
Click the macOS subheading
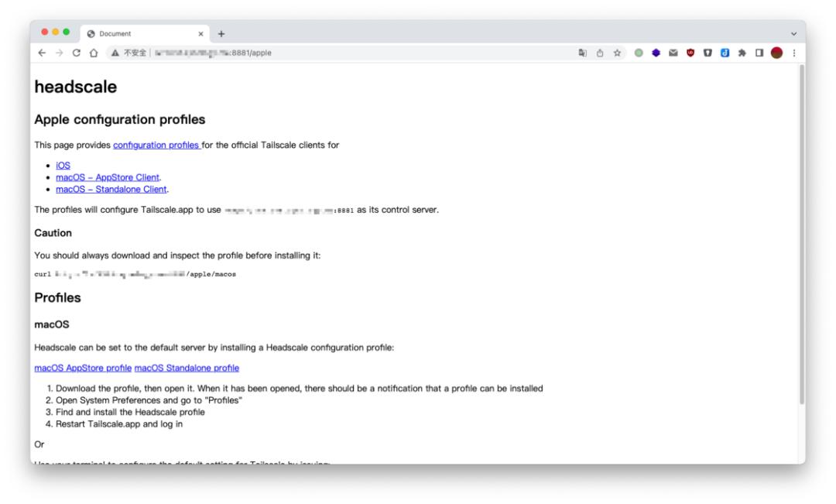pyautogui.click(x=52, y=324)
